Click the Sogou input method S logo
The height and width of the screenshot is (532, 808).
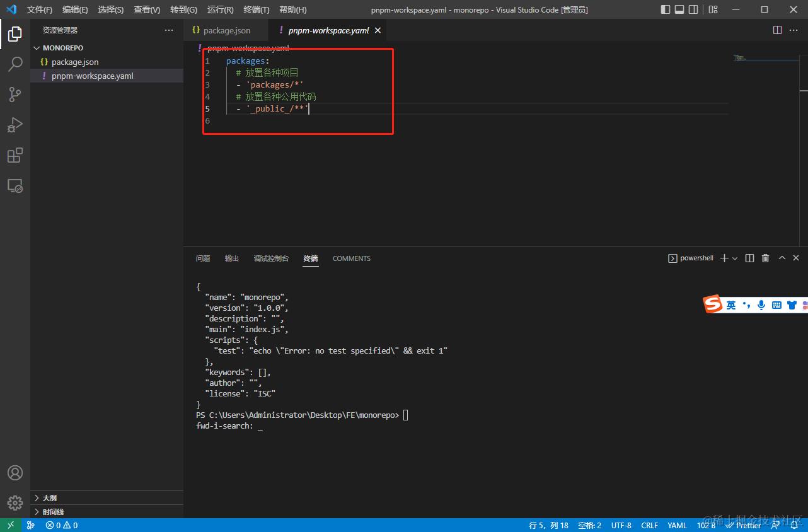point(713,304)
